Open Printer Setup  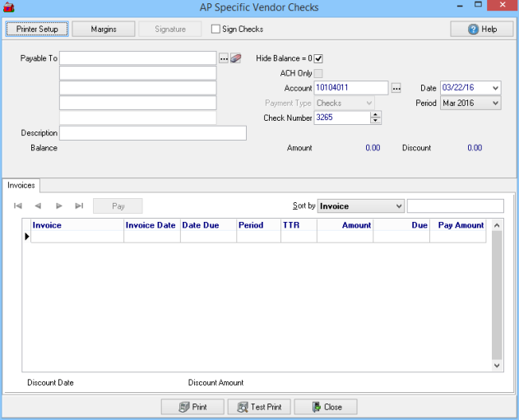pyautogui.click(x=37, y=29)
